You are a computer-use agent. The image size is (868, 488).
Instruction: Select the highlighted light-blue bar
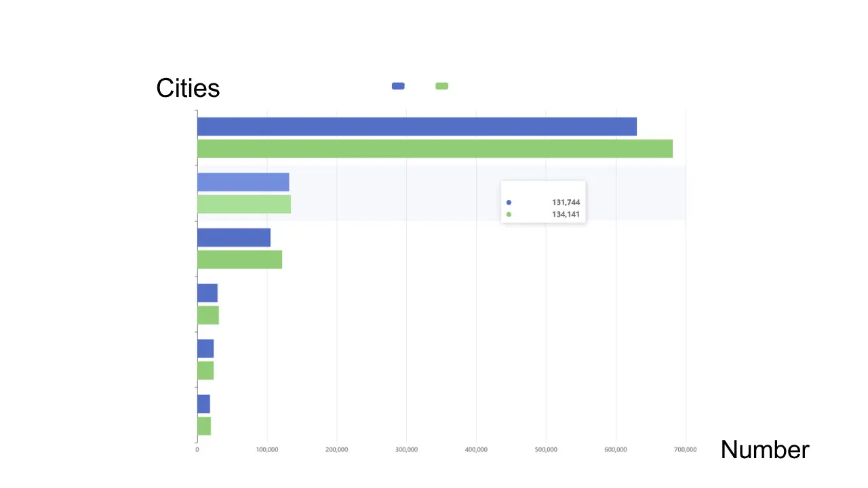243,182
